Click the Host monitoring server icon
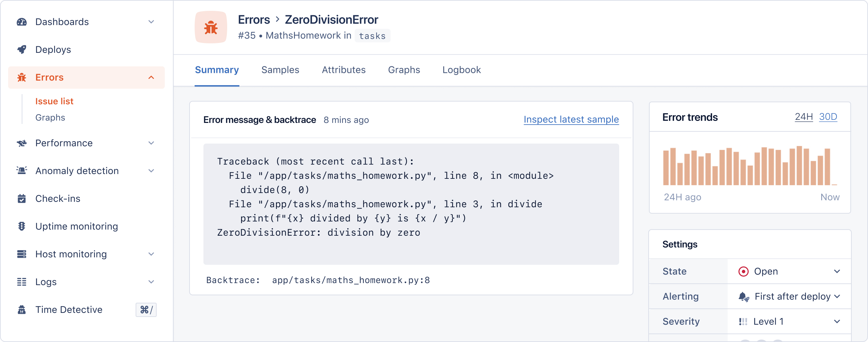The width and height of the screenshot is (868, 342). [22, 254]
